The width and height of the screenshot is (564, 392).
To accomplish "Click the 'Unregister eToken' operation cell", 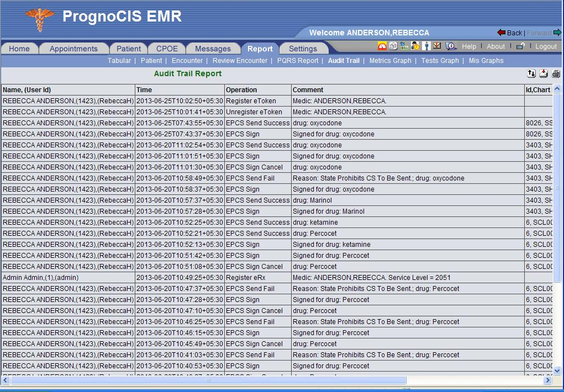I will [x=258, y=112].
